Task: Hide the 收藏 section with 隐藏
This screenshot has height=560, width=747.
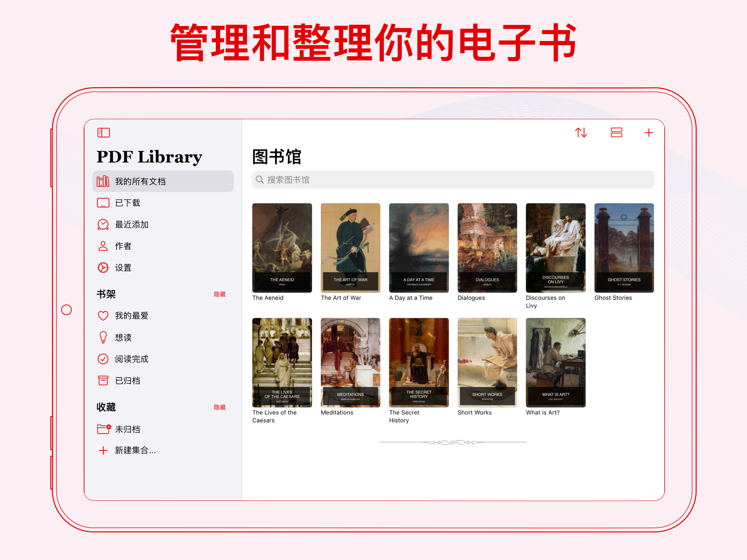Action: 220,407
